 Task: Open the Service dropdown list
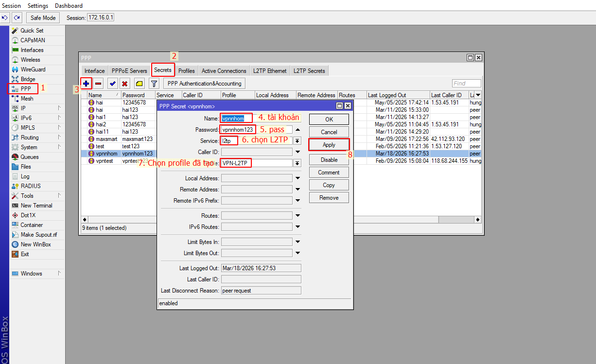(297, 141)
